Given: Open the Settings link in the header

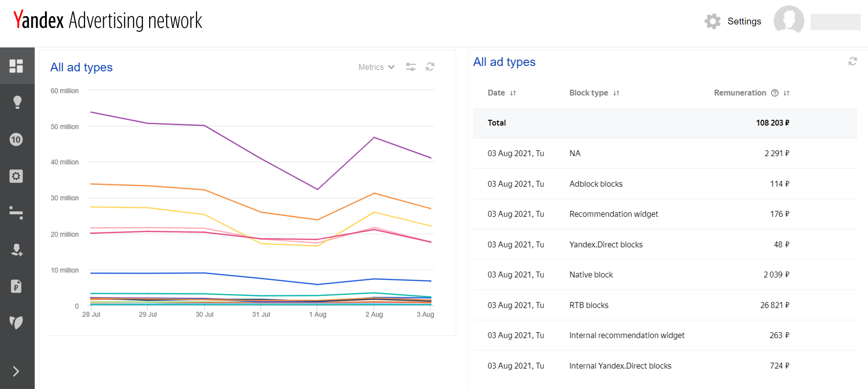Looking at the screenshot, I should coord(744,21).
